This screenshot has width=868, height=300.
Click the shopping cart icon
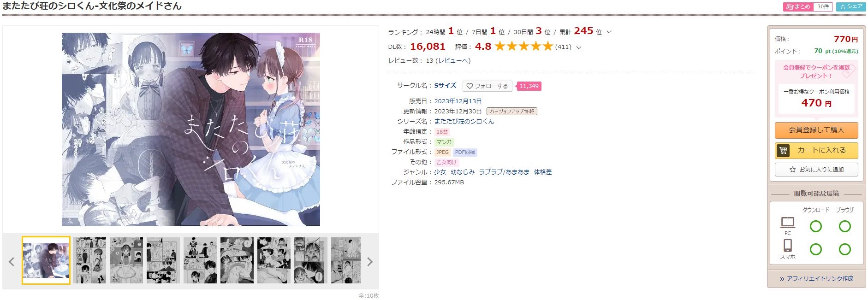[783, 150]
